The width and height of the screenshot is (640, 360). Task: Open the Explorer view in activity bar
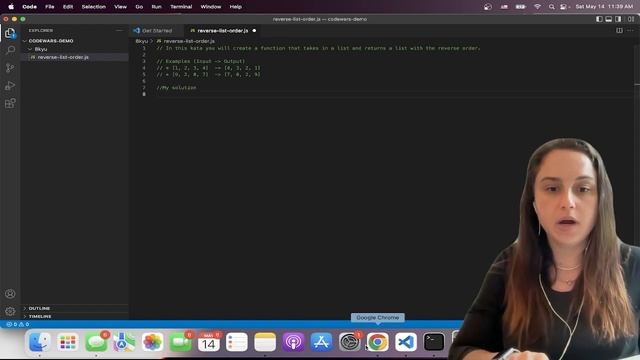(x=10, y=33)
